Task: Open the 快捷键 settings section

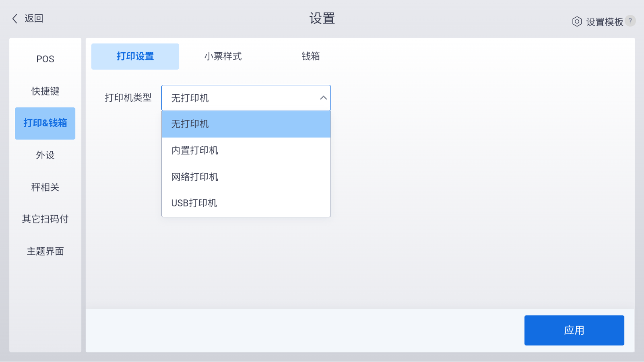Action: coord(45,91)
